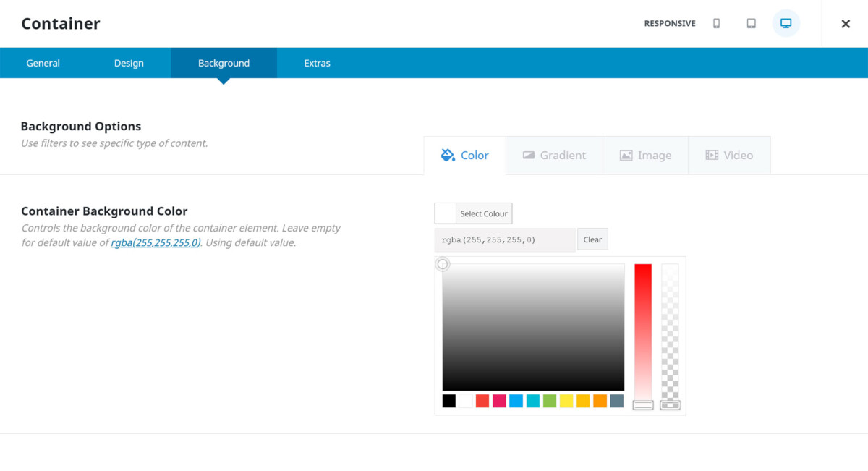Select the tablet preview icon

pyautogui.click(x=751, y=23)
